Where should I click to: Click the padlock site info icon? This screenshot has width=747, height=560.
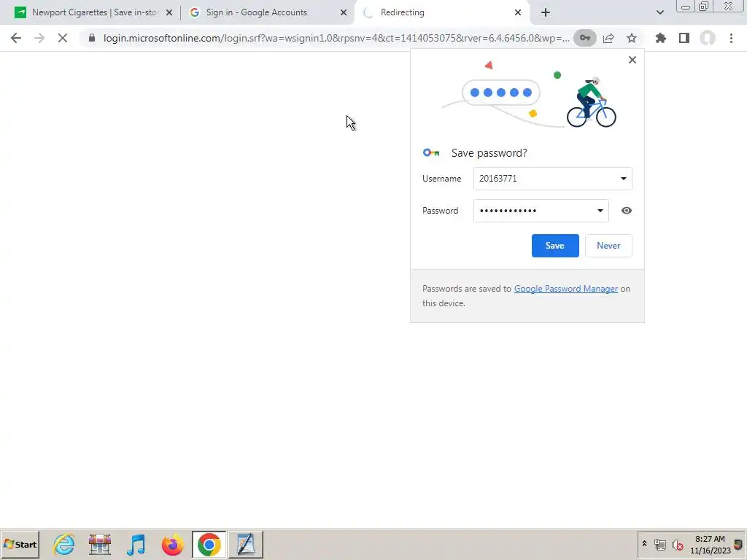92,38
